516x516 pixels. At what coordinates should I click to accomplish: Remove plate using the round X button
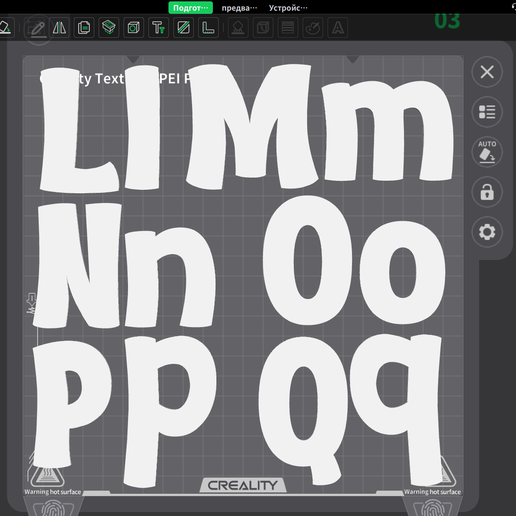[x=487, y=72]
